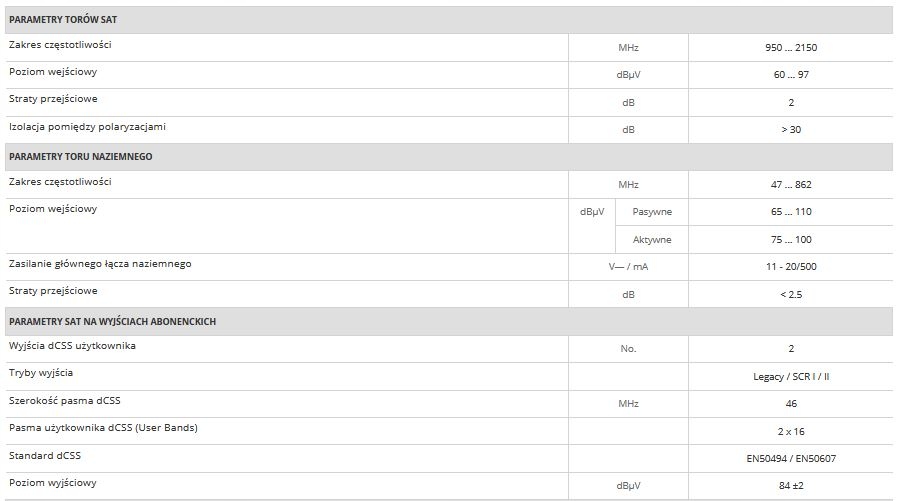Click the PARAMETRY SAT NA WYJŚCIACH ABONENCKICH header
The height and width of the screenshot is (501, 897).
coord(112,321)
